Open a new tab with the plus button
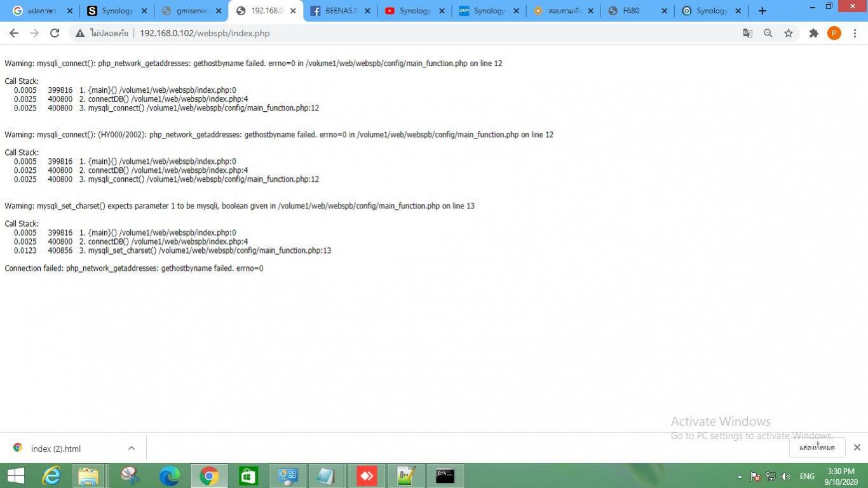The width and height of the screenshot is (868, 488). tap(763, 11)
